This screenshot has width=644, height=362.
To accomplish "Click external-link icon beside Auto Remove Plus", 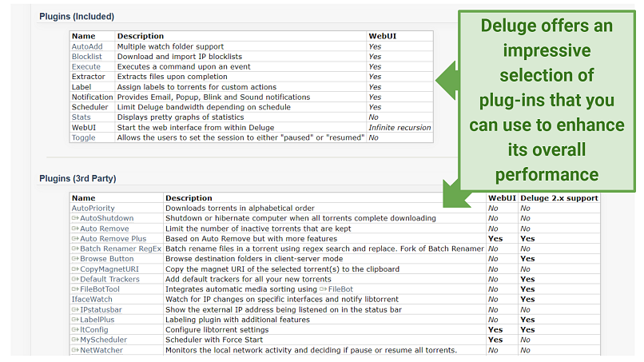I will click(x=75, y=239).
